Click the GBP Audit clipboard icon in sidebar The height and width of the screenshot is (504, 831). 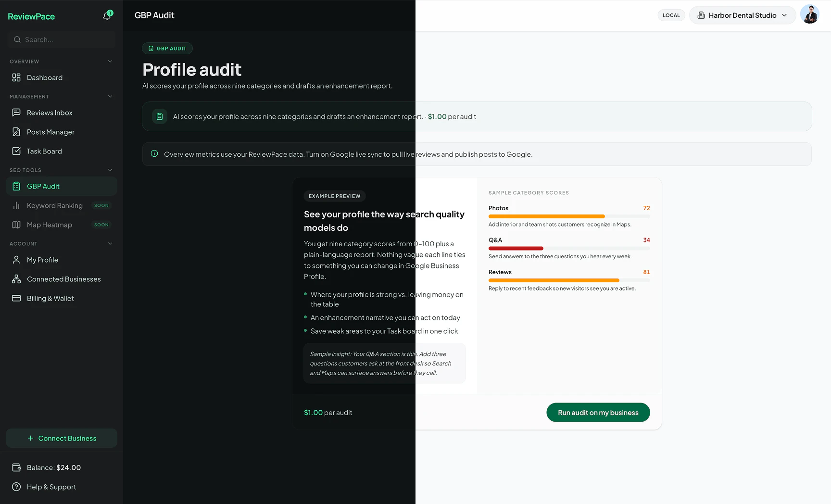pyautogui.click(x=16, y=186)
